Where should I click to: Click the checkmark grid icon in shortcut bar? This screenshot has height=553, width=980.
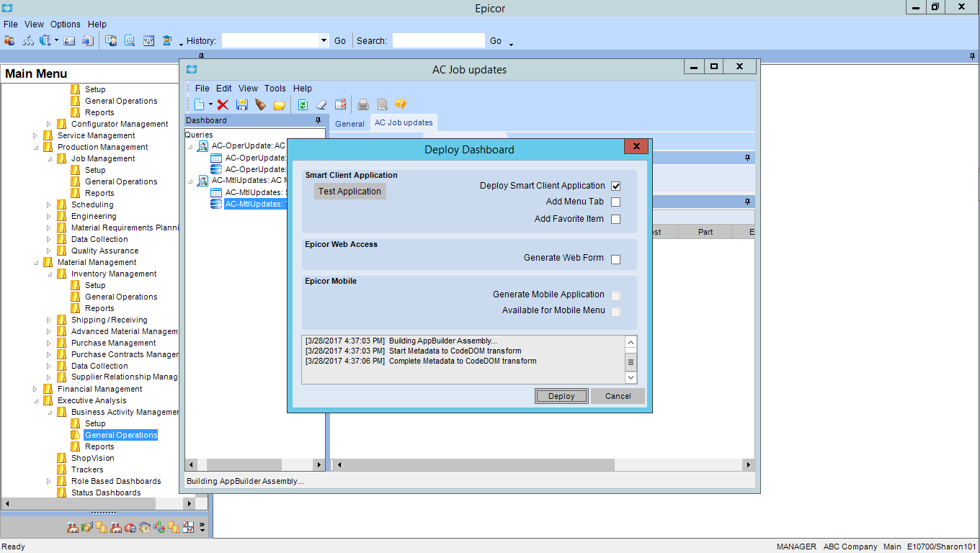pyautogui.click(x=188, y=528)
